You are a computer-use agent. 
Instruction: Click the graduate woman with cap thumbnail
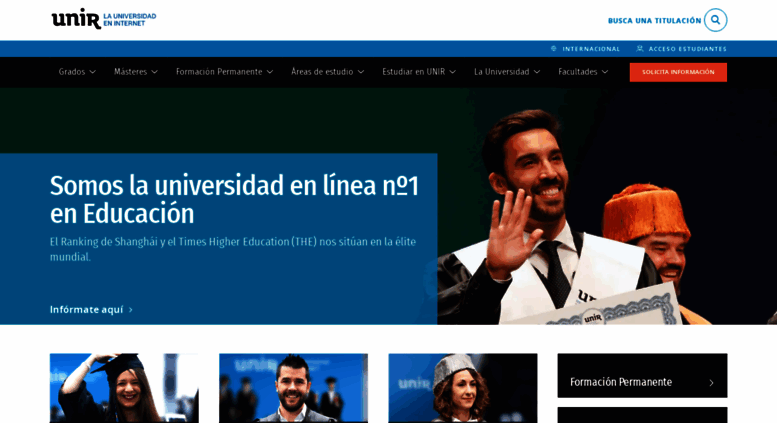click(124, 388)
